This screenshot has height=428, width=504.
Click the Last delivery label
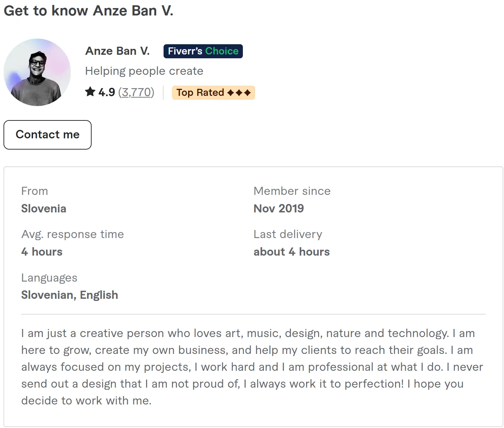288,234
